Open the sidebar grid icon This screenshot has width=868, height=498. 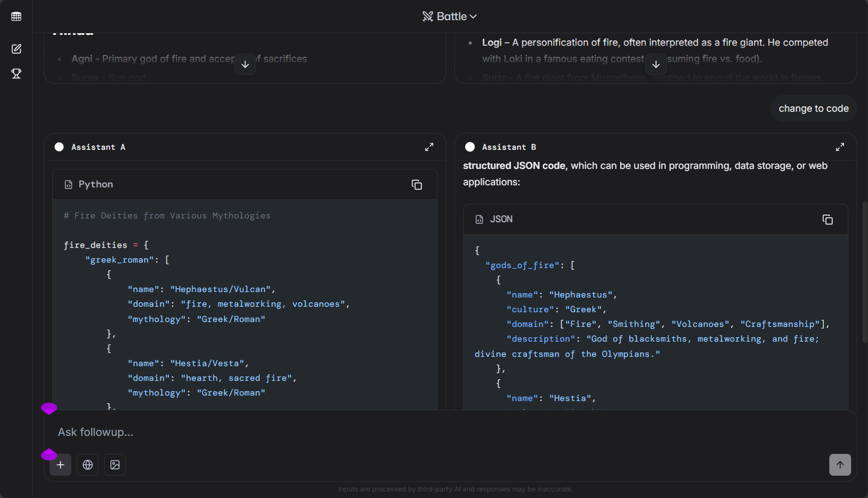16,16
